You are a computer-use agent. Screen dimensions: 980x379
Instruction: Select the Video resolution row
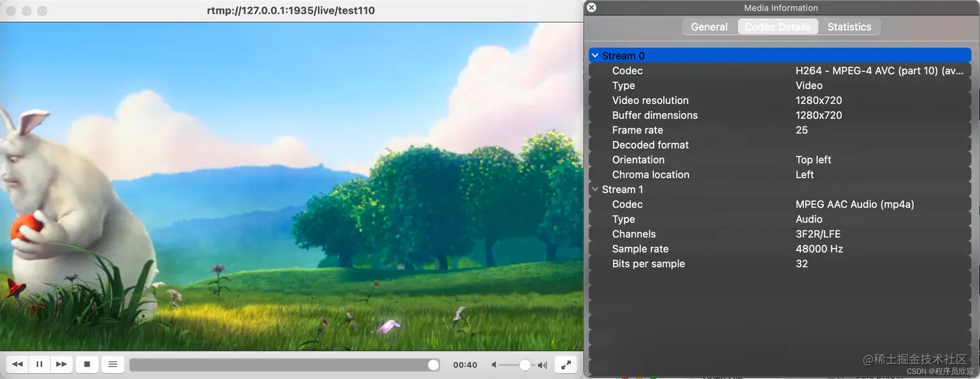(780, 101)
